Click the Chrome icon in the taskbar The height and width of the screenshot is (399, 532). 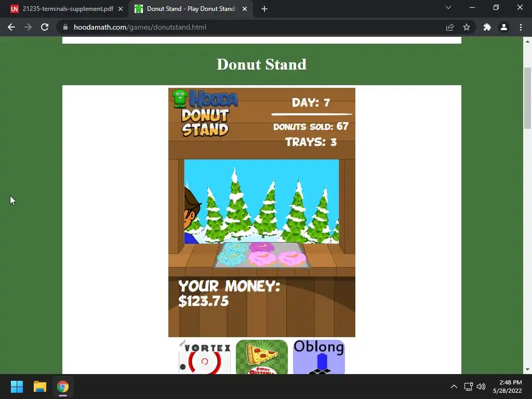pyautogui.click(x=63, y=387)
